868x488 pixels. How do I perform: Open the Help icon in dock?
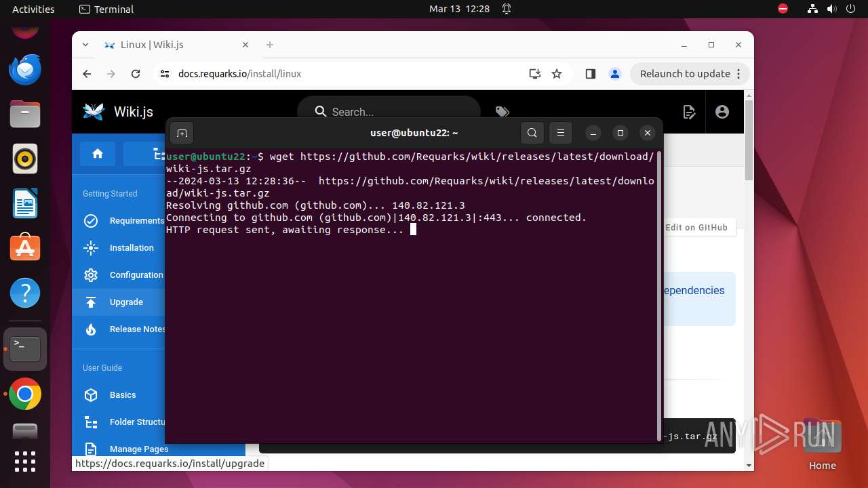tap(25, 293)
